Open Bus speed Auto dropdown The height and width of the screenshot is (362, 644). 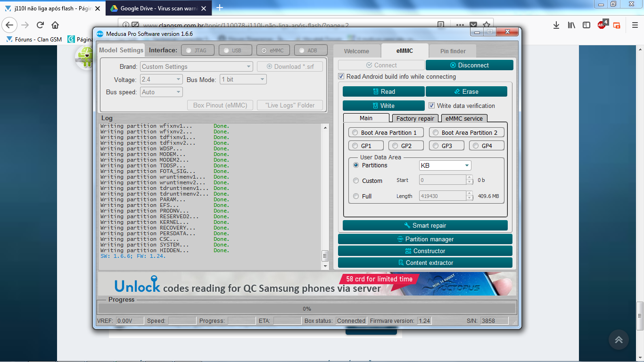click(x=161, y=92)
